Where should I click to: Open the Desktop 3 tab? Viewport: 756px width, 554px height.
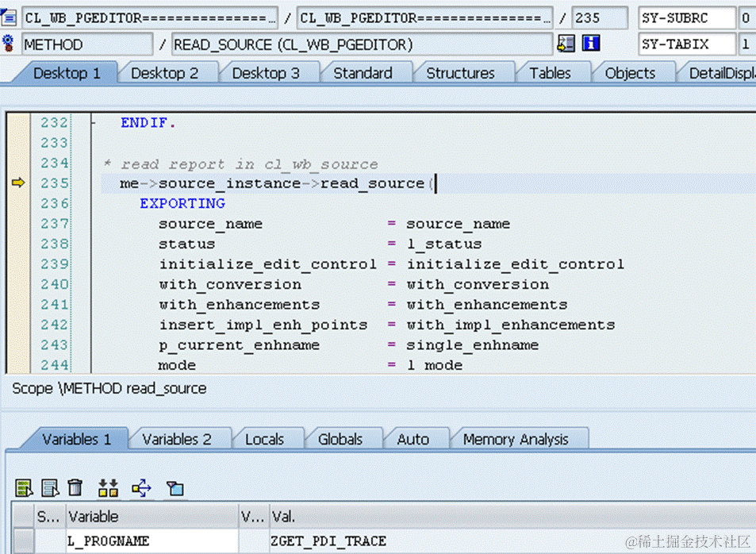coord(266,73)
